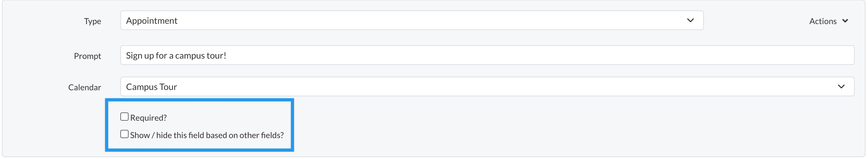This screenshot has height=159, width=868.
Task: Click the Prompt field label
Action: click(87, 56)
